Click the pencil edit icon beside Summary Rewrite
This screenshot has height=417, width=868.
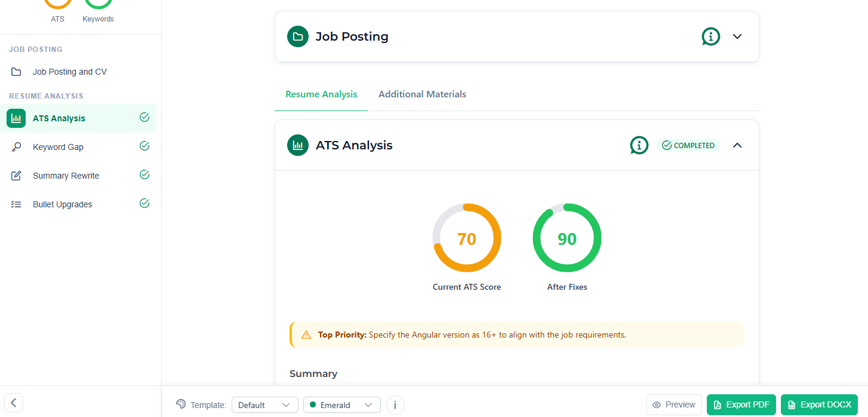[x=16, y=176]
